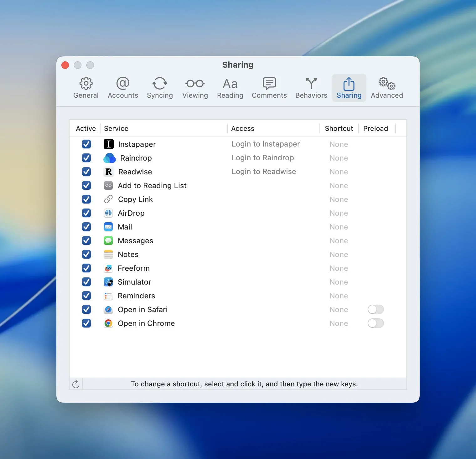Disable the Messages sharing checkbox
This screenshot has width=476, height=459.
86,240
